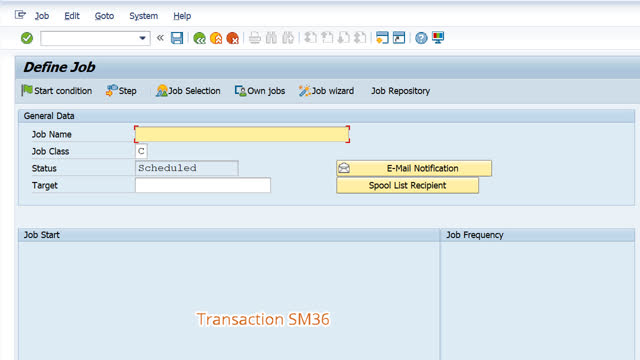Click the Job Class field

click(x=141, y=151)
